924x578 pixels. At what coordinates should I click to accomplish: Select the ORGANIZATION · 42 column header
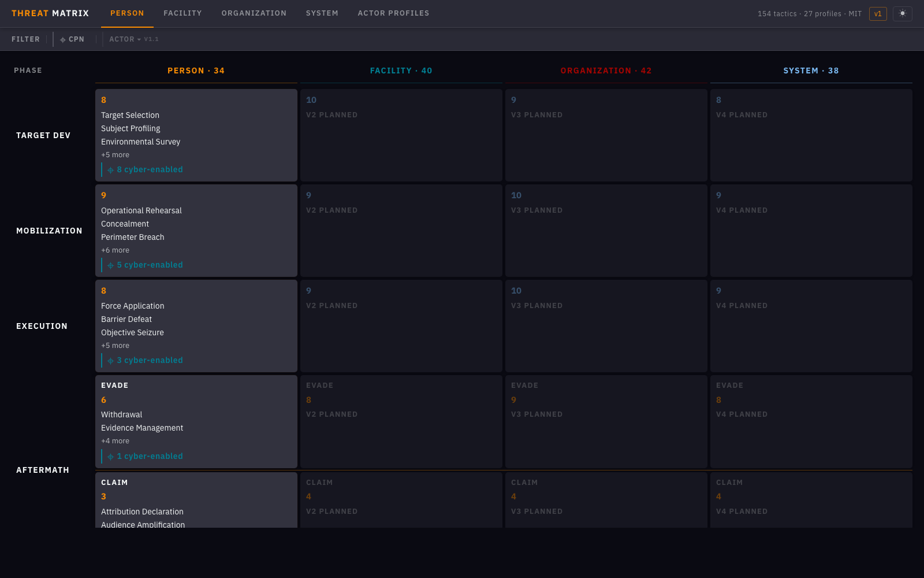click(x=606, y=71)
